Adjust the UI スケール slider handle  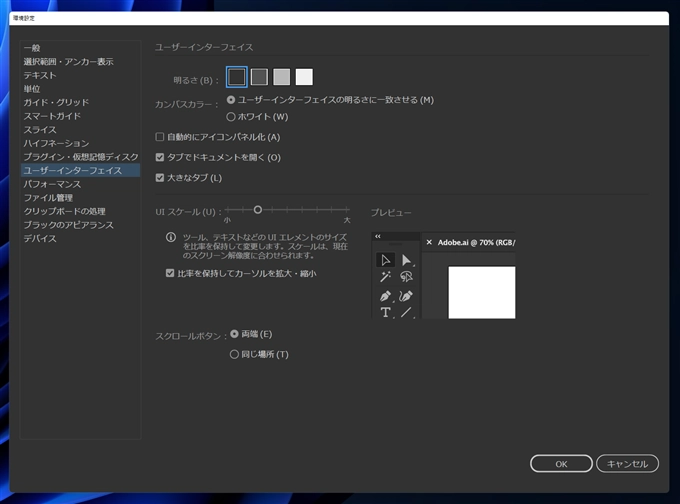pyautogui.click(x=258, y=210)
